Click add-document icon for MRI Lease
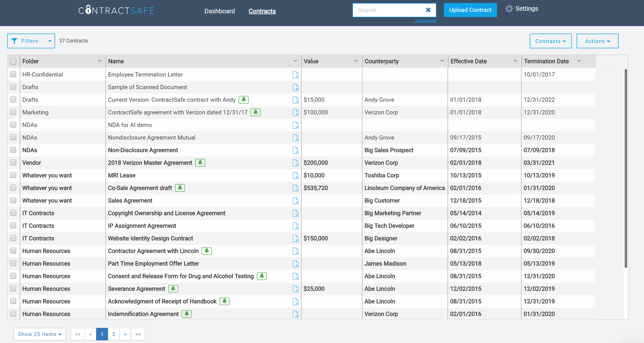Viewport: 644px width, 343px height. tap(296, 175)
